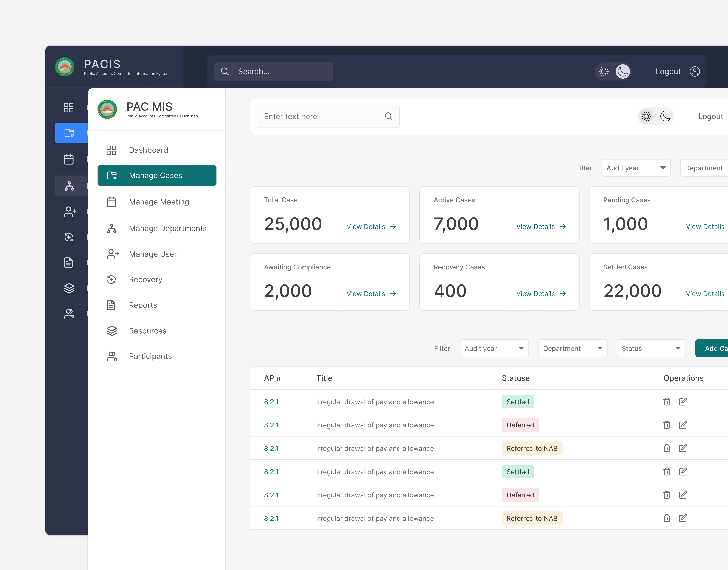Click the dark sidebar calendar meeting icon
Viewport: 728px width, 570px height.
pyautogui.click(x=69, y=159)
